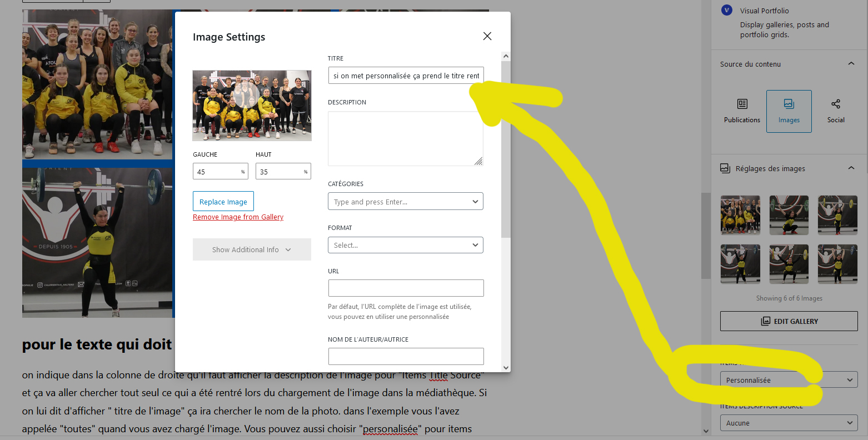868x440 pixels.
Task: Select the first gallery thumbnail in the sidebar
Action: click(740, 215)
